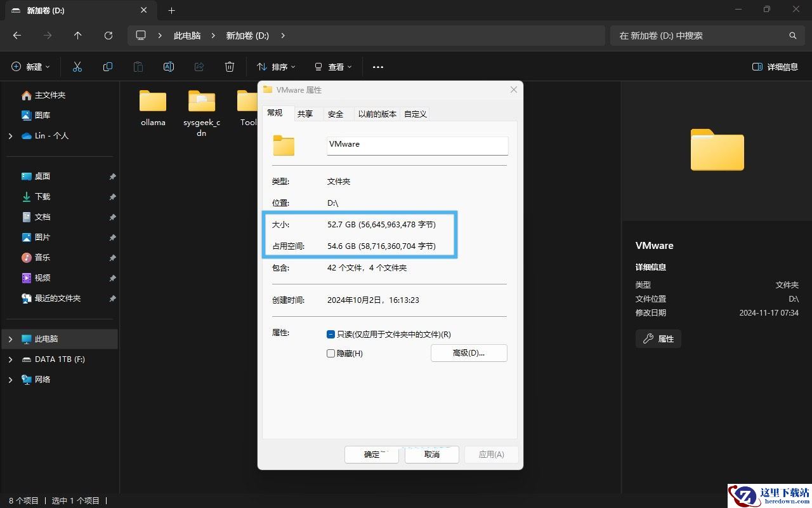Expand the DATA 1TB (F:) drive node
The image size is (812, 508).
click(10, 359)
